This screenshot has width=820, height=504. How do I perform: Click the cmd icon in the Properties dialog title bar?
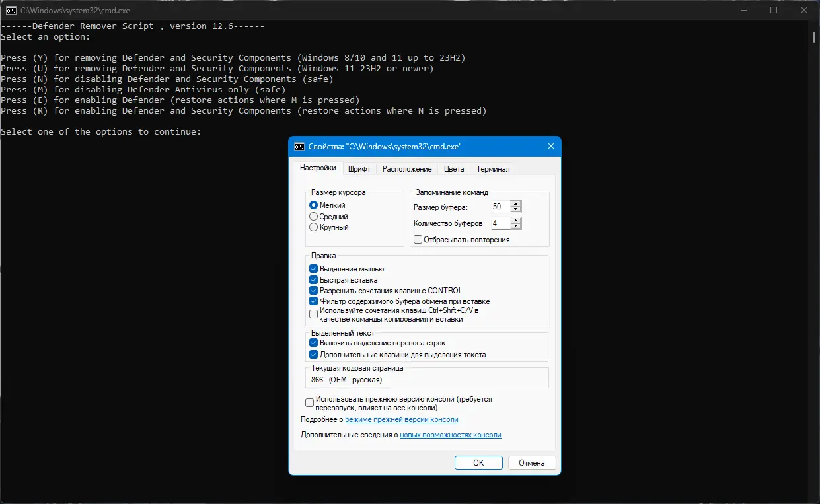coord(299,147)
